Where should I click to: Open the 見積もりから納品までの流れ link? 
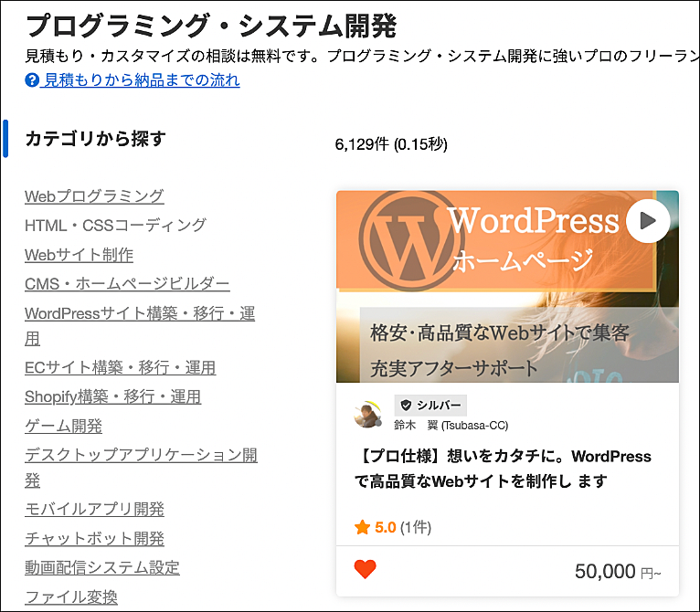tap(142, 80)
